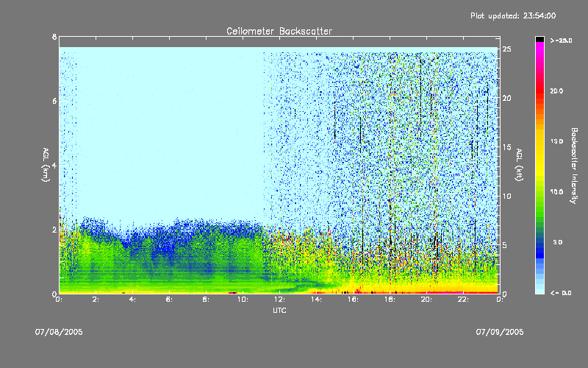This screenshot has width=588, height=368.
Task: Click the yellow band near 15.0 on the colorbar
Action: click(539, 141)
